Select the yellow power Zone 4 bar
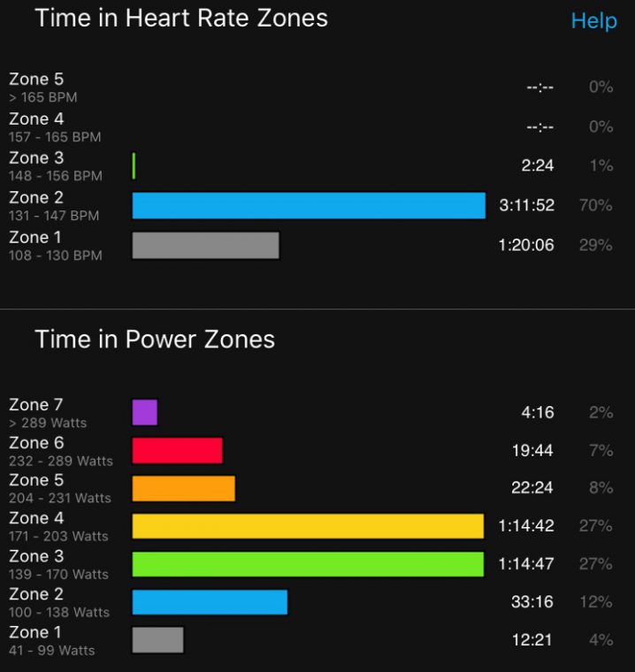This screenshot has width=635, height=672. click(308, 526)
